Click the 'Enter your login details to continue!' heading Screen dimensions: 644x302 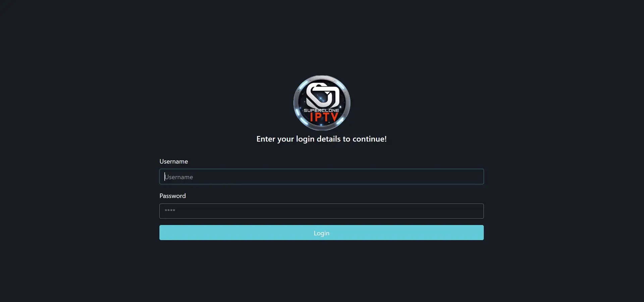point(321,139)
